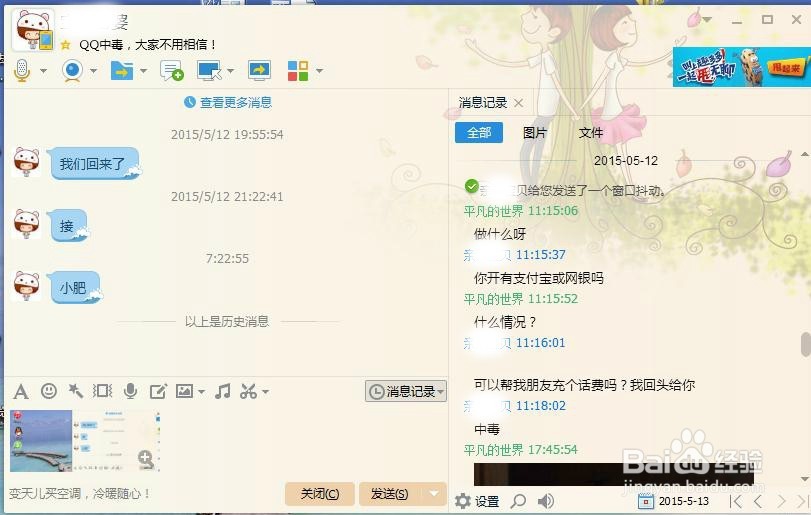Open voice call options dropdown arrow

pos(43,71)
